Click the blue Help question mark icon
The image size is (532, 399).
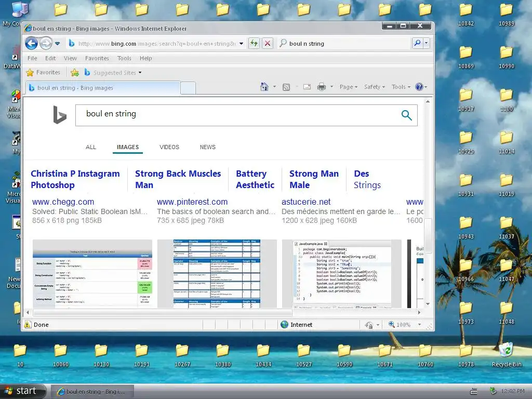point(419,87)
